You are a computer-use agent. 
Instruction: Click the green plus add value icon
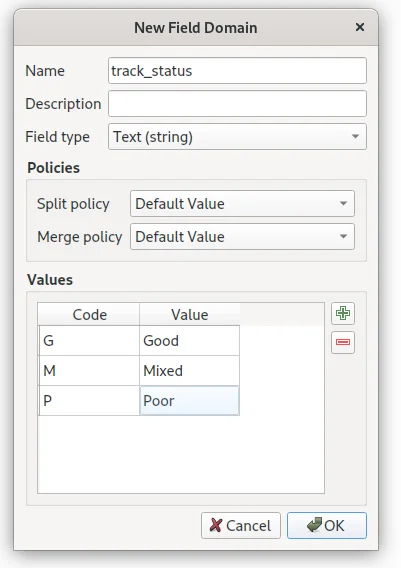coord(343,313)
